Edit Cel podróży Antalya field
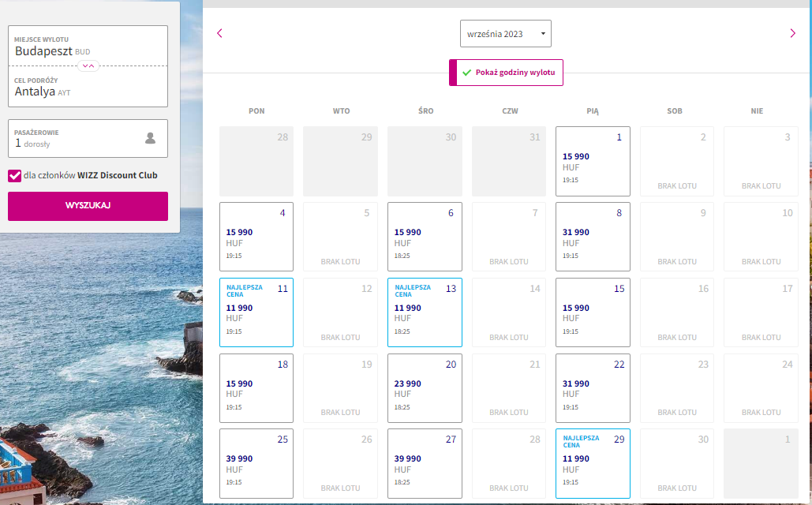 [88, 87]
